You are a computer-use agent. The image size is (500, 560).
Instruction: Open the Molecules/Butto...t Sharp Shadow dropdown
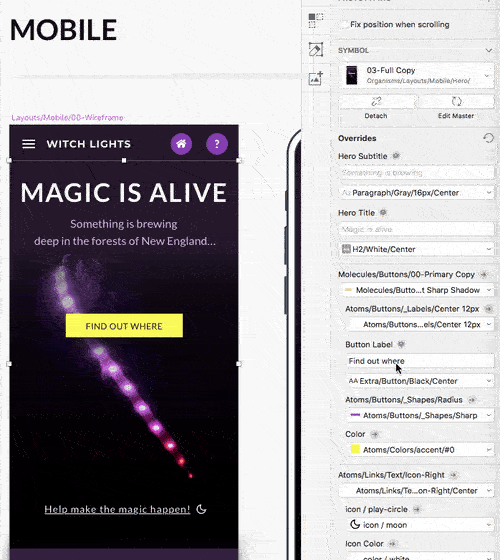pyautogui.click(x=416, y=290)
